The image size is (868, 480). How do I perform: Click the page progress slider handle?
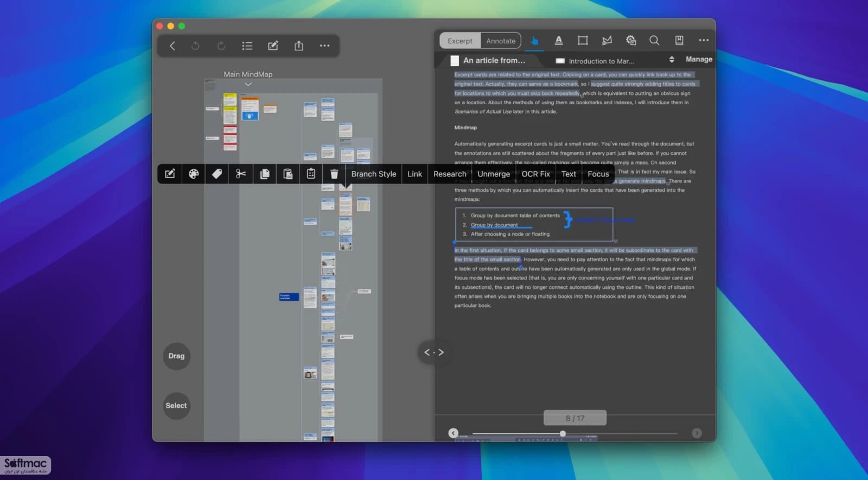point(563,433)
